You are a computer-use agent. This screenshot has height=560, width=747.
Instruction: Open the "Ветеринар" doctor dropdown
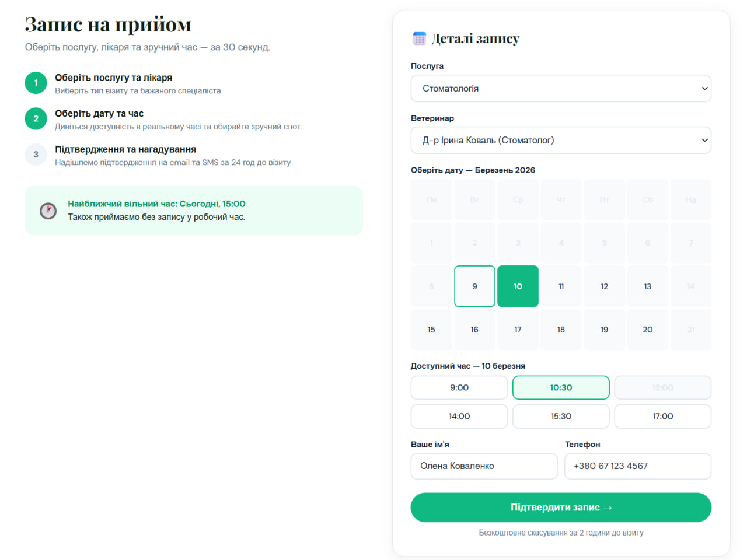561,140
